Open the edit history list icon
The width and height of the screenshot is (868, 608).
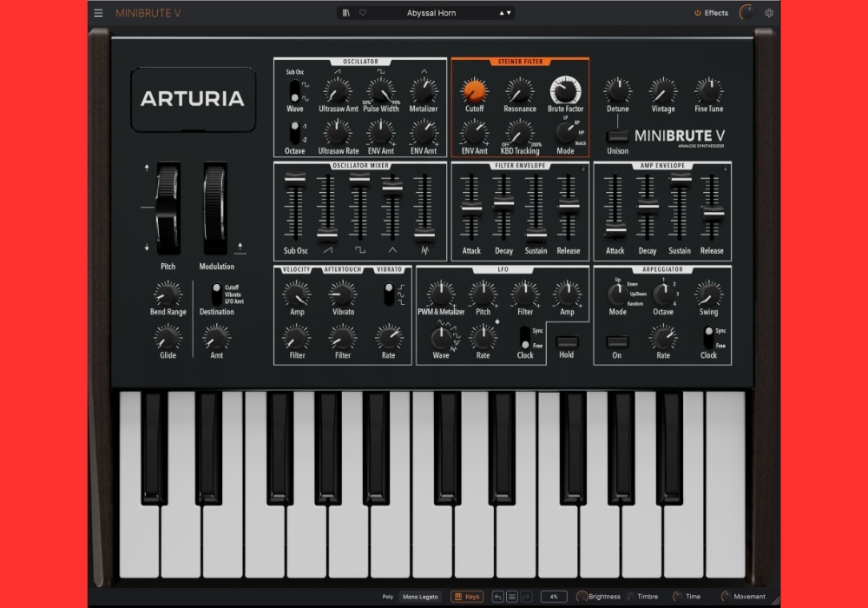pos(512,597)
